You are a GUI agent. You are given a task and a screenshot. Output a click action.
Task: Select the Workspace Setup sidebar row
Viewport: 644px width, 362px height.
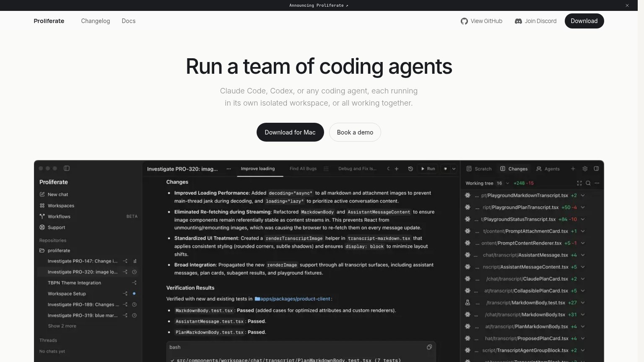click(88, 294)
